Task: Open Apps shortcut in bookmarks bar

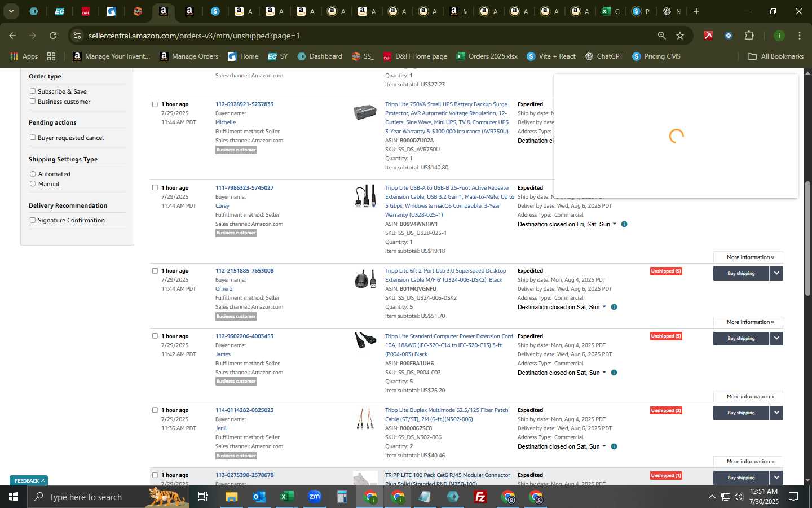Action: (24, 56)
